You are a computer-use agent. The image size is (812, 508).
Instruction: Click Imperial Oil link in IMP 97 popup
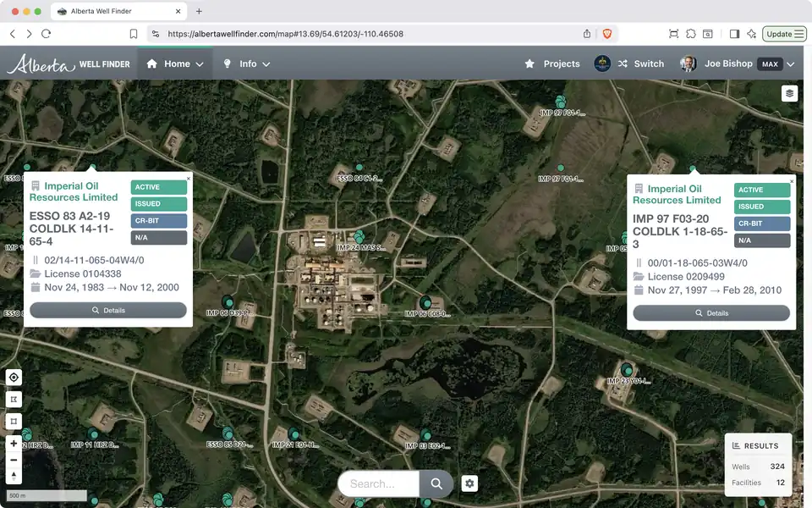coord(677,195)
